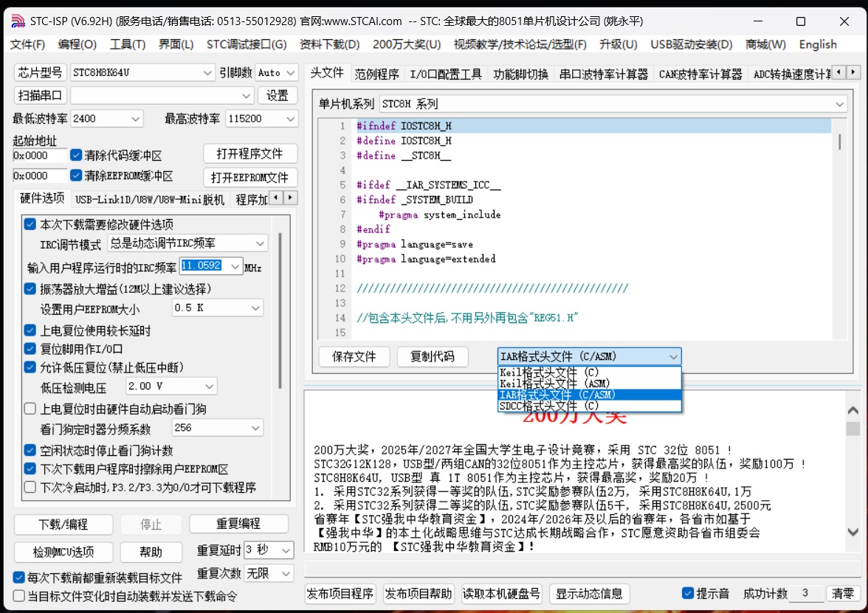Toggle 空闲状态时停止看门狗计数 checkbox
The height and width of the screenshot is (613, 868).
pyautogui.click(x=30, y=450)
